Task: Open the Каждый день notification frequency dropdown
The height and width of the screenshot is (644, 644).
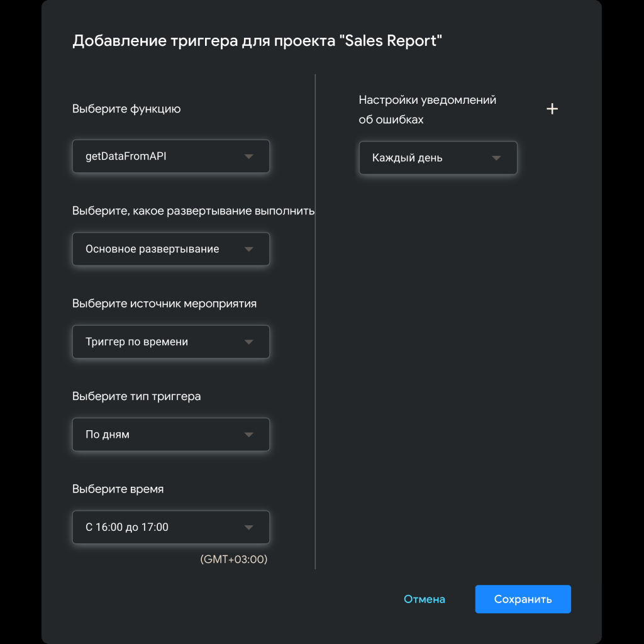Action: click(x=428, y=158)
